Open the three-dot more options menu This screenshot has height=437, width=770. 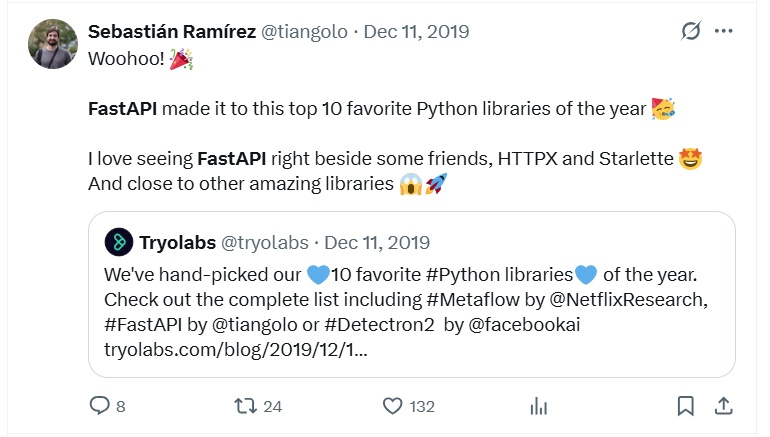723,32
